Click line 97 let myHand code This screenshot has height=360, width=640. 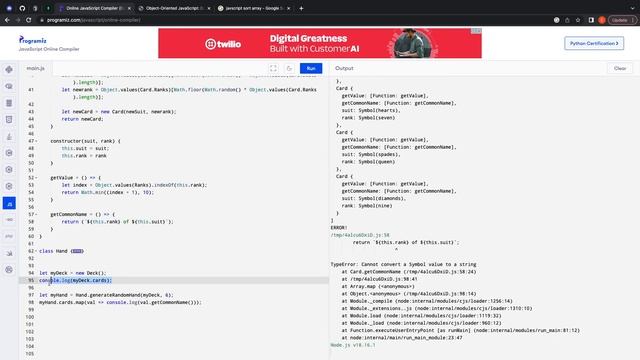point(106,295)
